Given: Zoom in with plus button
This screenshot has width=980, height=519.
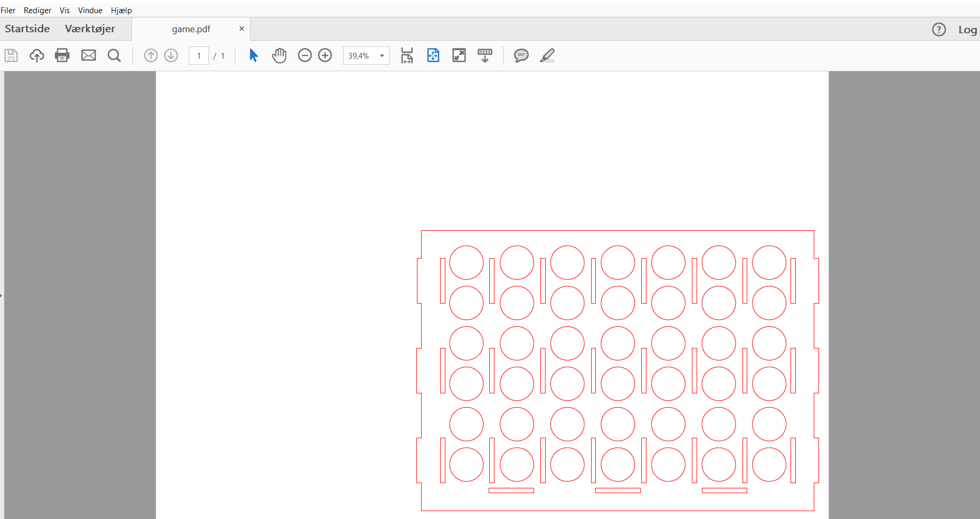Looking at the screenshot, I should pos(325,55).
